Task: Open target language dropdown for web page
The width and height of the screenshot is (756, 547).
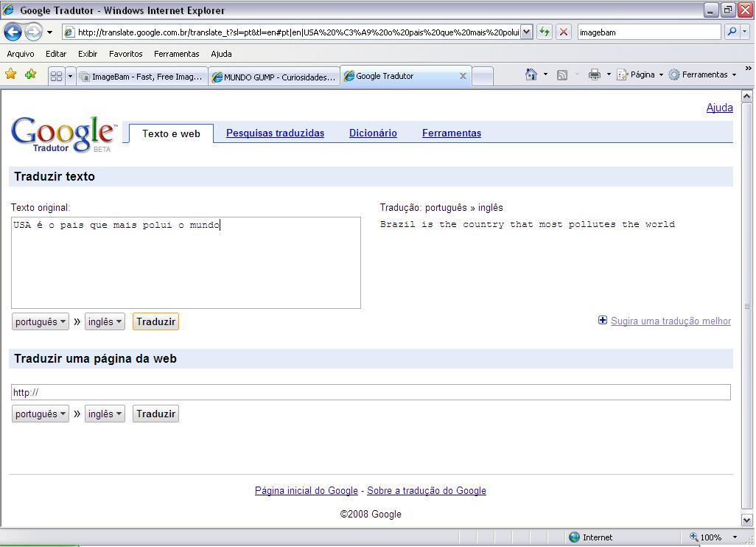Action: [x=105, y=414]
